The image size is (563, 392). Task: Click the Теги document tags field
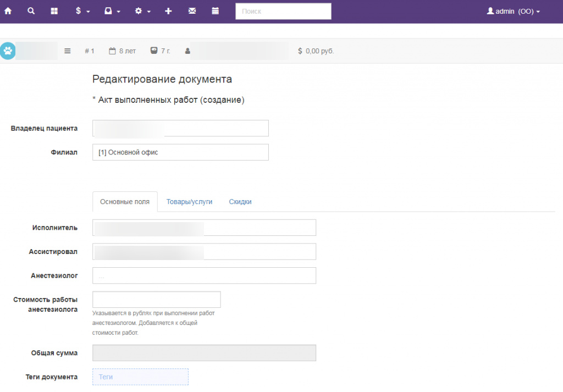[140, 377]
